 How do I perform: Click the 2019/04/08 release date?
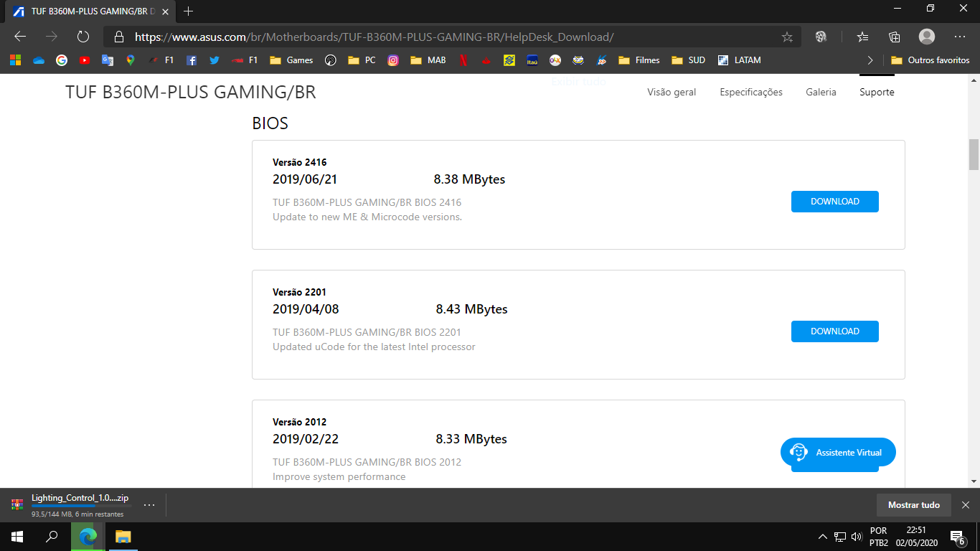pyautogui.click(x=306, y=309)
